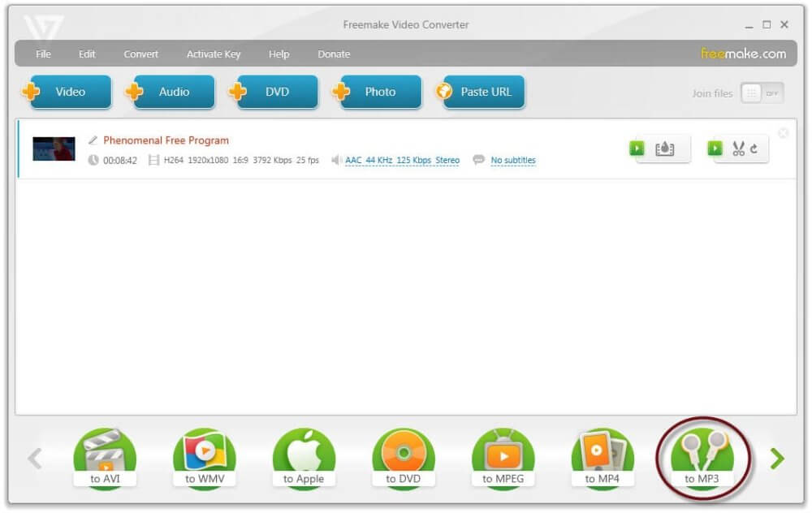The image size is (812, 513).
Task: Open the Help menu
Action: tap(279, 54)
